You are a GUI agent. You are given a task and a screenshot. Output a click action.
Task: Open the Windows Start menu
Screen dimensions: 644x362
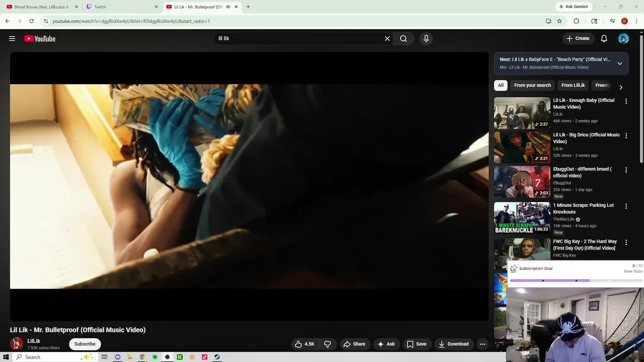[6, 357]
